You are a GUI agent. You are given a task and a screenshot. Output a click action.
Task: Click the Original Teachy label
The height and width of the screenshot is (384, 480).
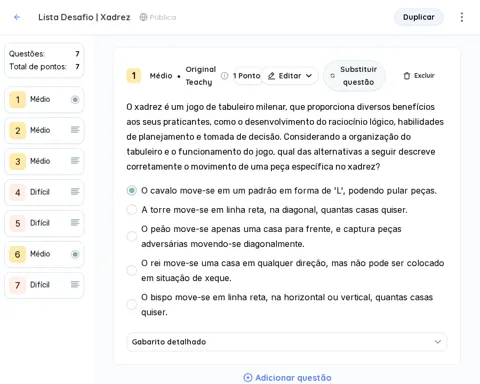click(x=201, y=76)
